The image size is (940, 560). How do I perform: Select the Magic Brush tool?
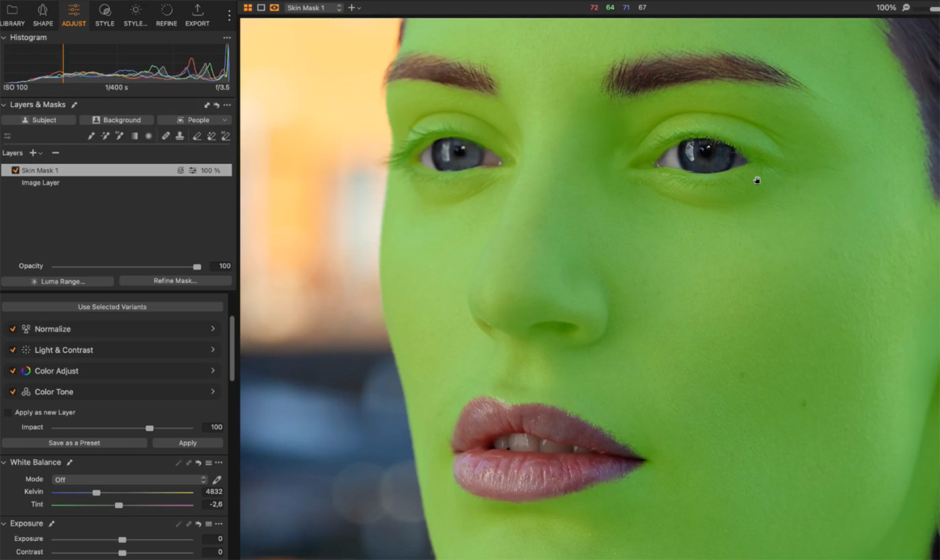[x=105, y=136]
